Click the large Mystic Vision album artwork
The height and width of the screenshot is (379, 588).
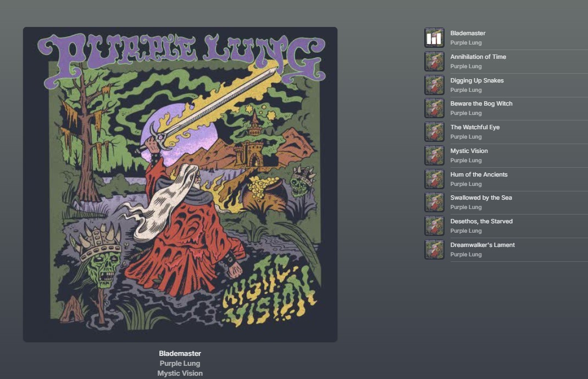[x=180, y=184]
